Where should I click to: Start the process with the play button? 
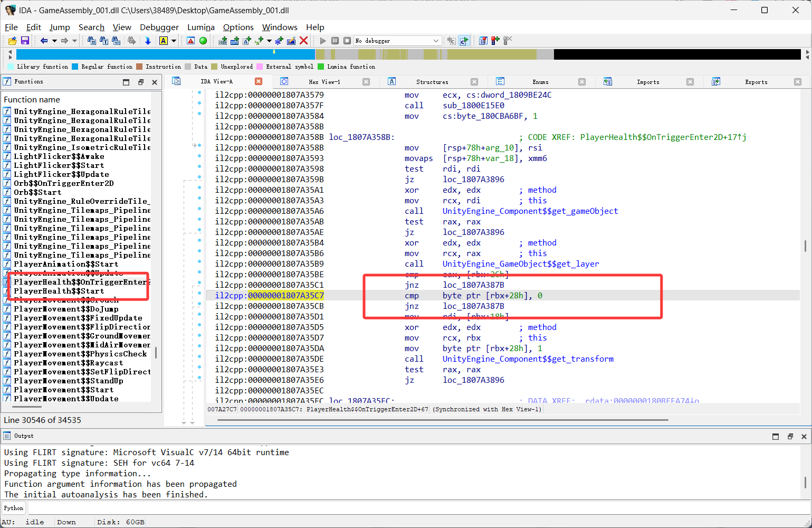pyautogui.click(x=323, y=41)
